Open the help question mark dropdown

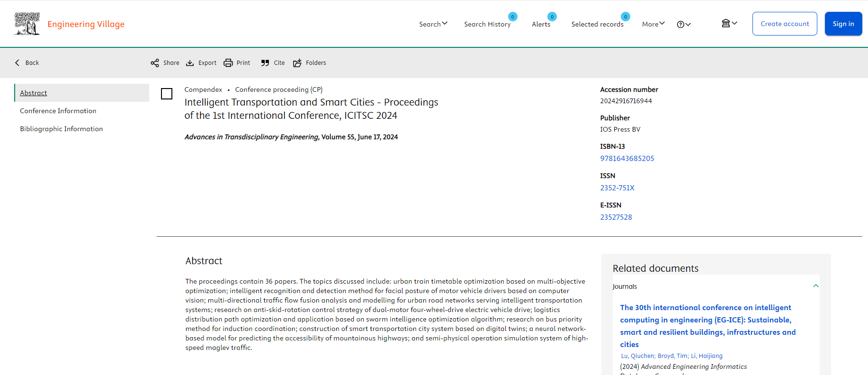click(683, 25)
